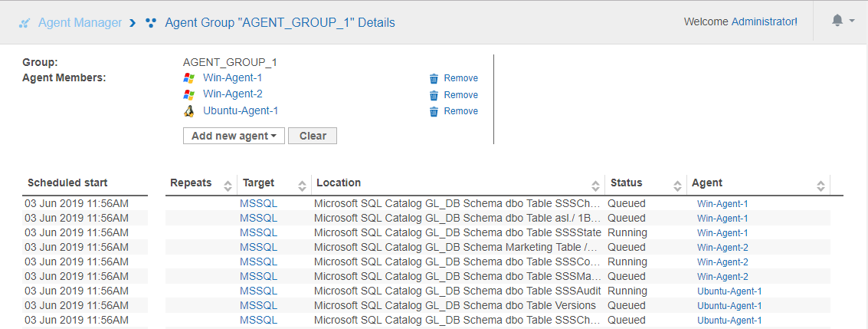Sort the table by Status column
Image resolution: width=868 pixels, height=329 pixels.
[x=677, y=184]
